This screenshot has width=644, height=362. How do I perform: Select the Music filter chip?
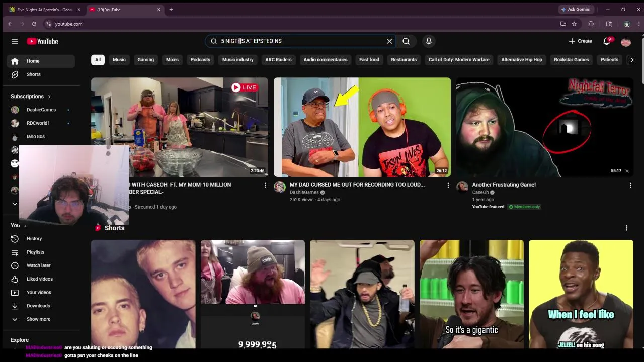pyautogui.click(x=119, y=60)
